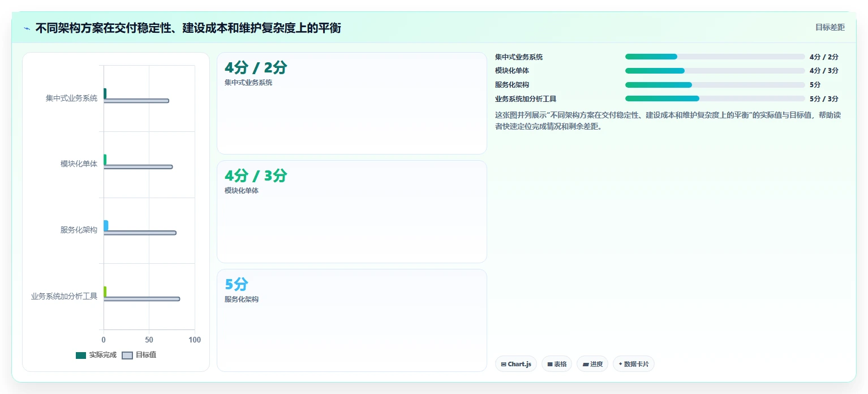
Task: Click the x-axis tick 50
Action: 149,340
